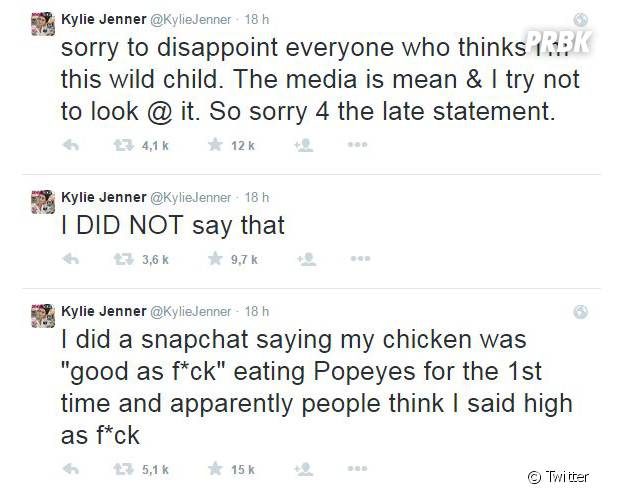Open Kylie Jenner's name on first tweet
The image size is (624, 492).
click(x=103, y=20)
